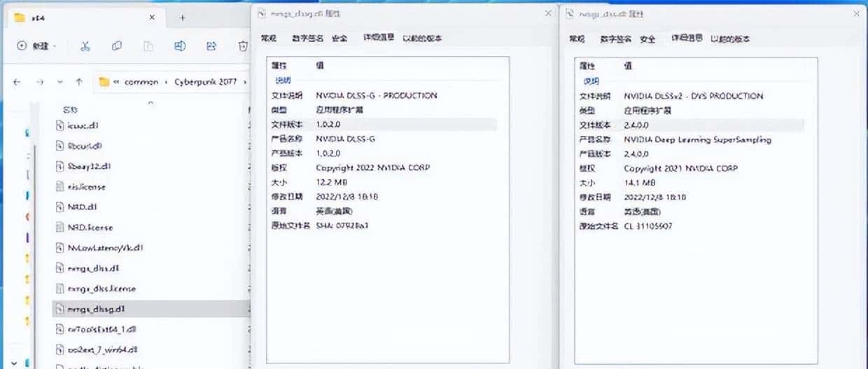Click original filename value CL 31105907
The width and height of the screenshot is (868, 369).
(648, 225)
